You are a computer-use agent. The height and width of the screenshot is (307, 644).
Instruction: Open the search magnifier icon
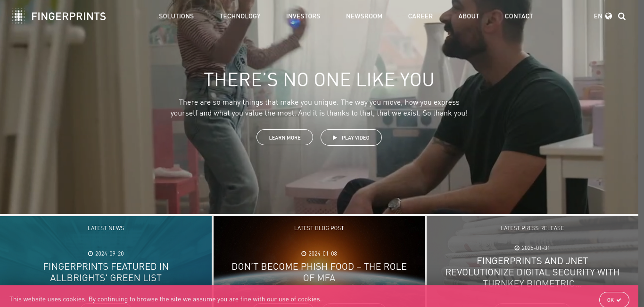622,17
